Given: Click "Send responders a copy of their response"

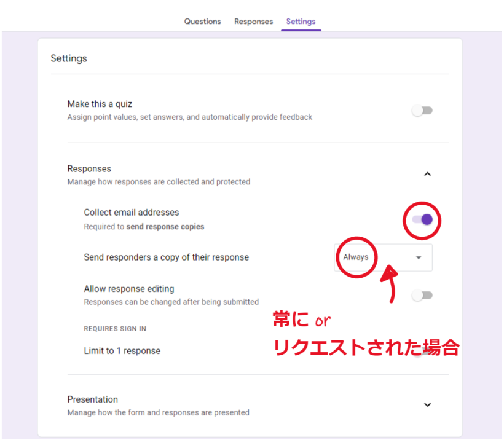Looking at the screenshot, I should coord(166,257).
